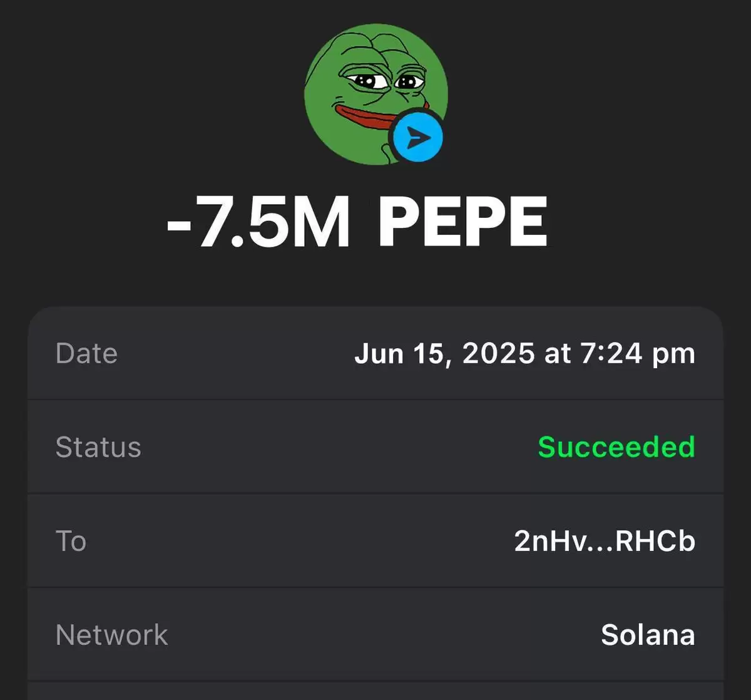Tap the Status label
Image resolution: width=751 pixels, height=700 pixels.
click(x=98, y=447)
